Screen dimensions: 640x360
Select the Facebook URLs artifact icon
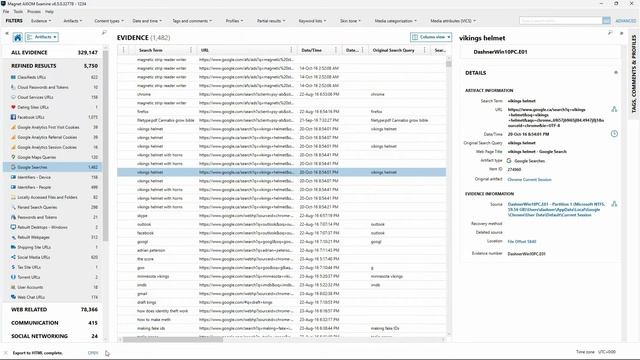pyautogui.click(x=13, y=117)
